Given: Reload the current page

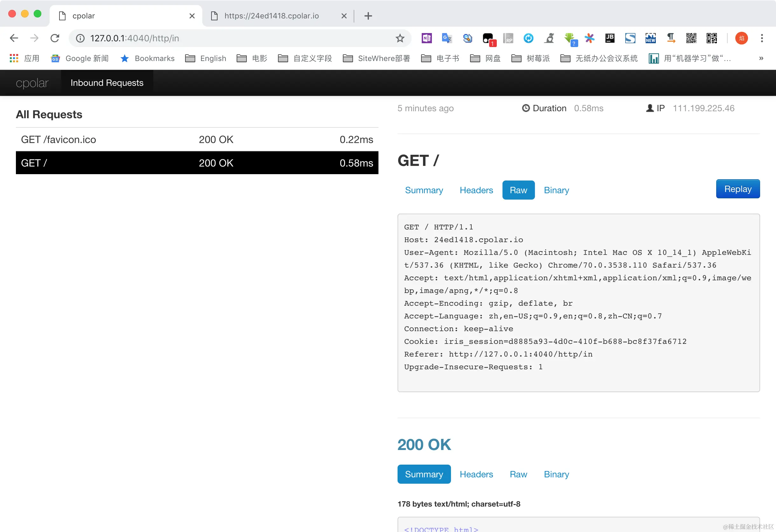Looking at the screenshot, I should tap(55, 38).
